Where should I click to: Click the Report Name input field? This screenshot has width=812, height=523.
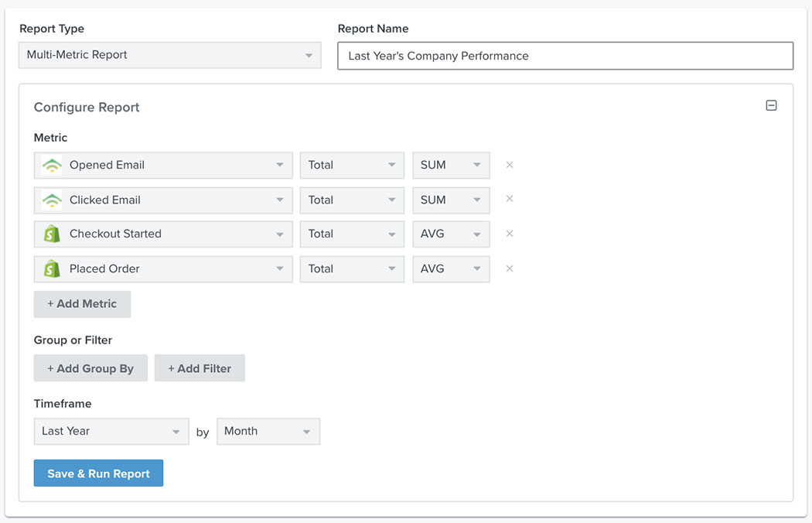click(565, 55)
